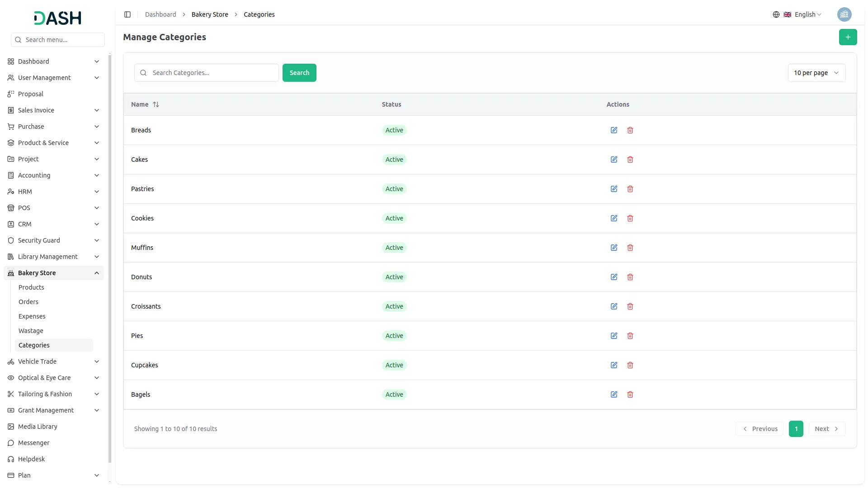Viewport: 868px width, 488px height.
Task: Click the Dashboard breadcrumb link
Action: tap(160, 14)
